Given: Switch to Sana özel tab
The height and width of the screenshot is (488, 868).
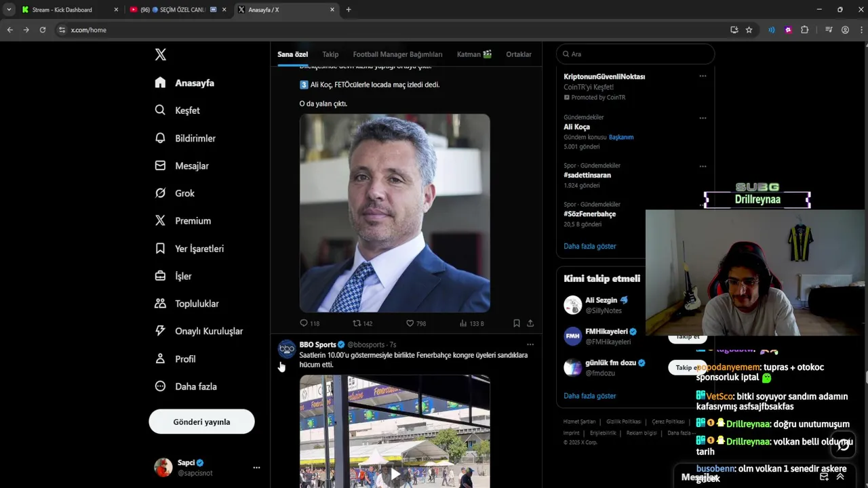Looking at the screenshot, I should click(292, 54).
